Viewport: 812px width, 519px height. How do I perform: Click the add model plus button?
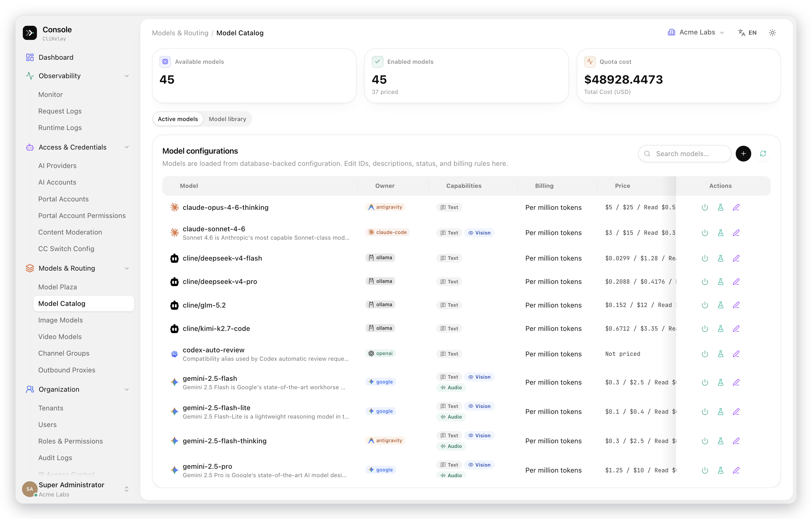point(743,154)
